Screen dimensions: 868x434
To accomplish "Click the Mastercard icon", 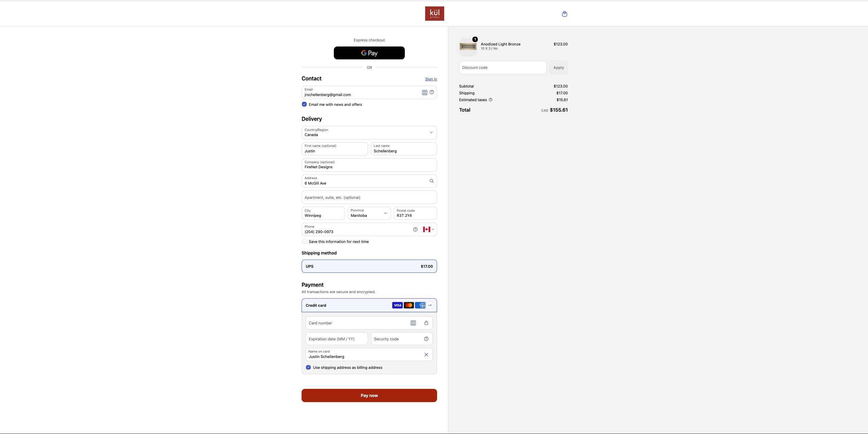I will [x=409, y=305].
